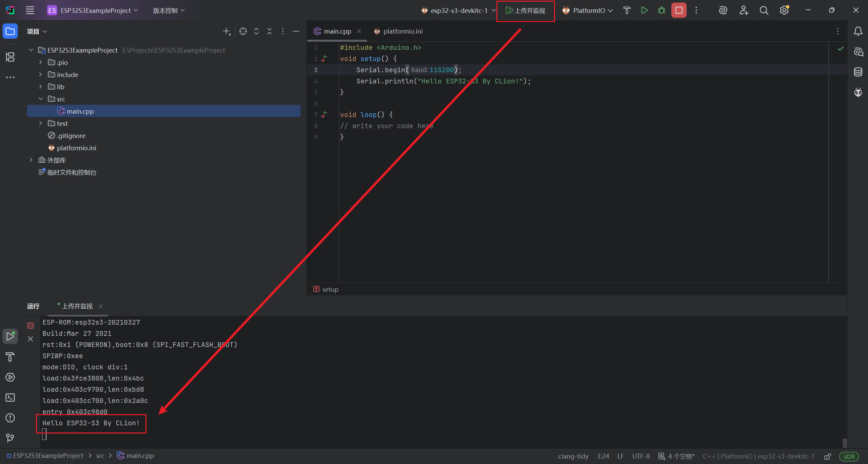Expand the include folder in project tree
The image size is (868, 464).
point(40,75)
